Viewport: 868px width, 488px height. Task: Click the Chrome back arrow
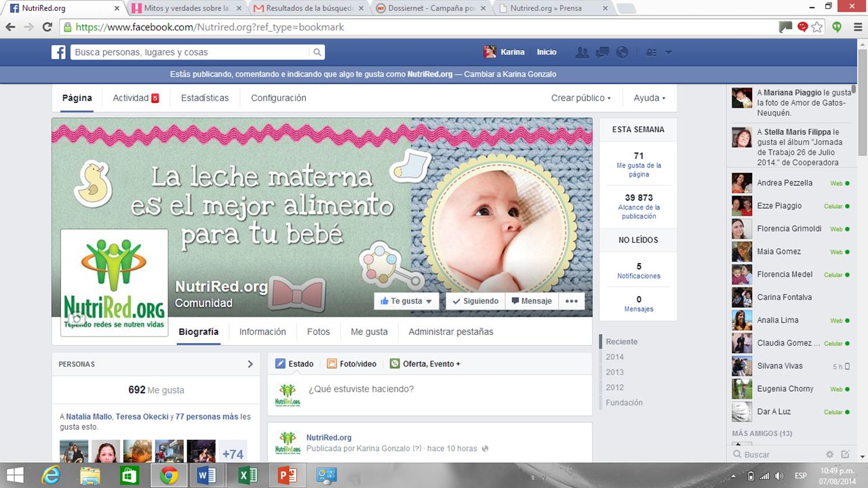click(10, 27)
